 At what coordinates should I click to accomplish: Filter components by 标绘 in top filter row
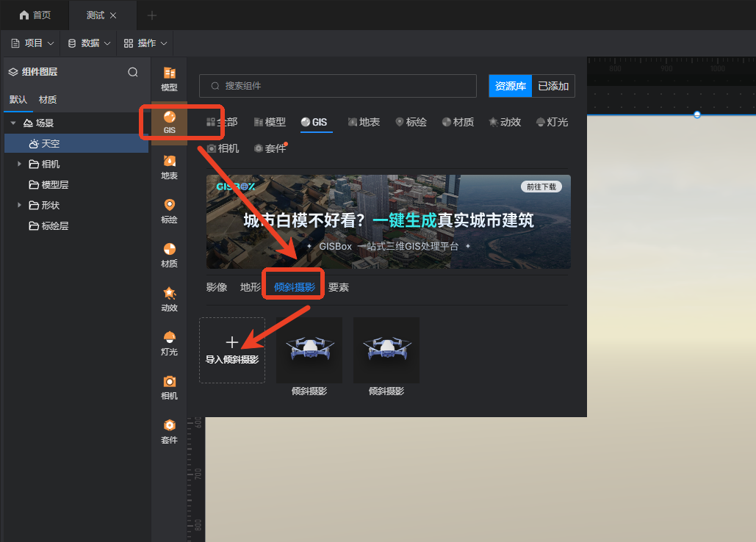(411, 123)
